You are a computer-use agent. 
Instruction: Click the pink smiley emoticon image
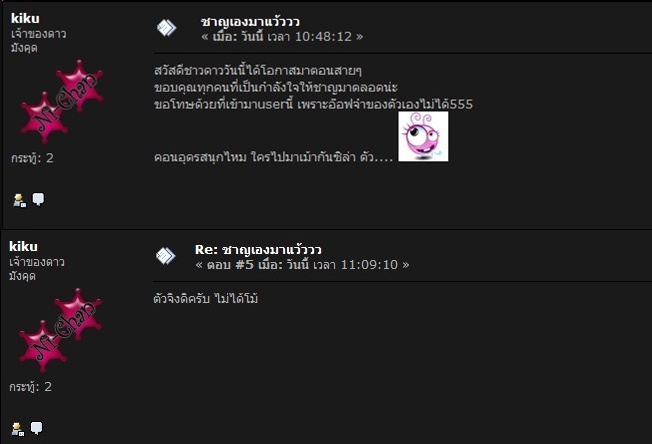(x=423, y=136)
